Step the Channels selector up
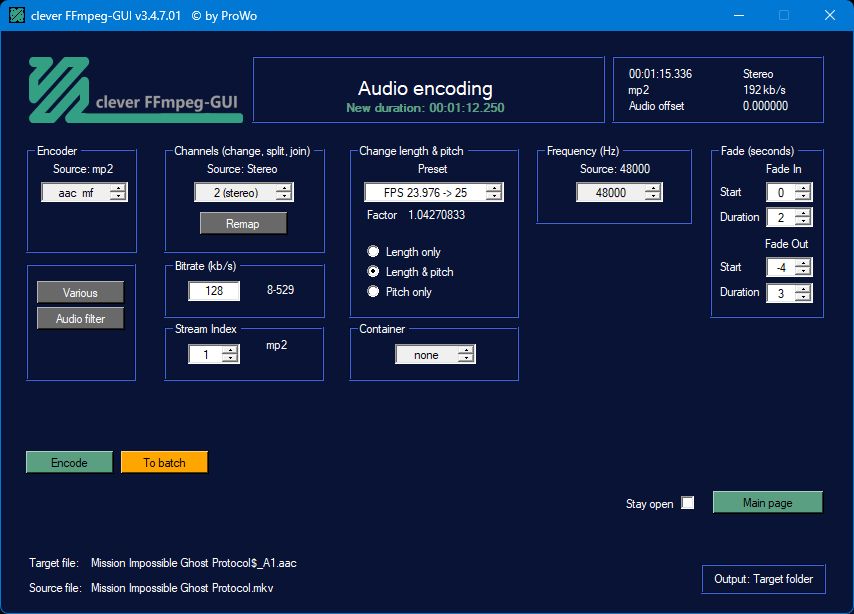Image resolution: width=854 pixels, height=614 pixels. click(284, 188)
